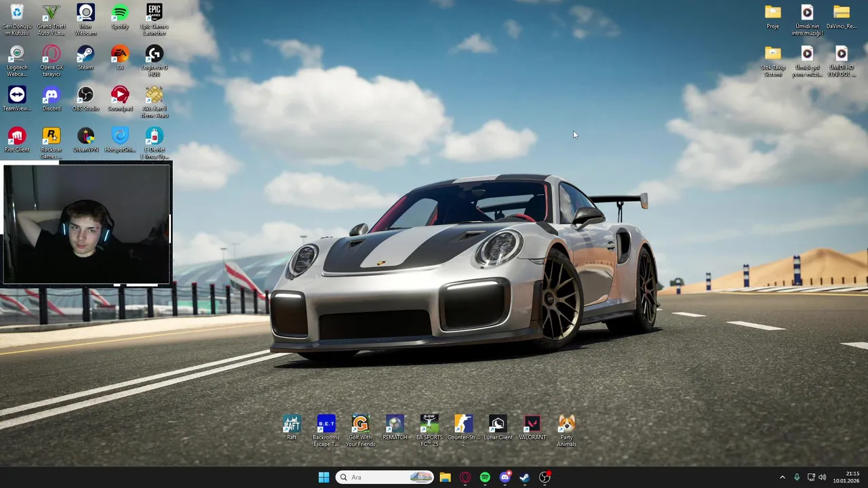Select the Stok Takip Sistemi folder
868x488 pixels.
[773, 62]
